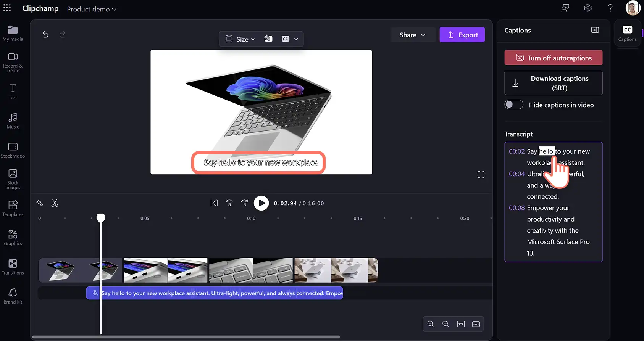Select the voiceover audio track clip
Screen dimensions: 644x341
[x=215, y=293]
